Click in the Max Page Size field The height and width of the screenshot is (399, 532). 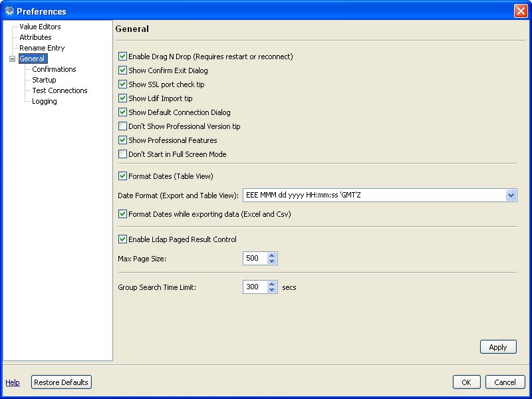pos(255,259)
